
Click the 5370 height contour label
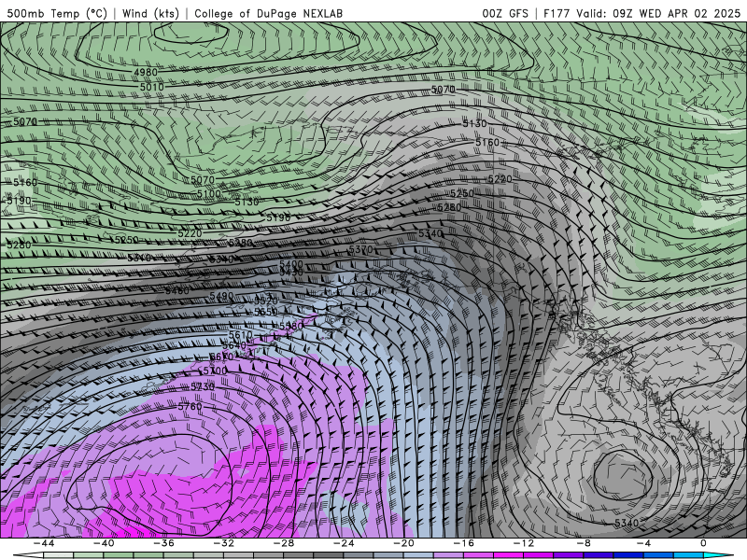tap(360, 249)
